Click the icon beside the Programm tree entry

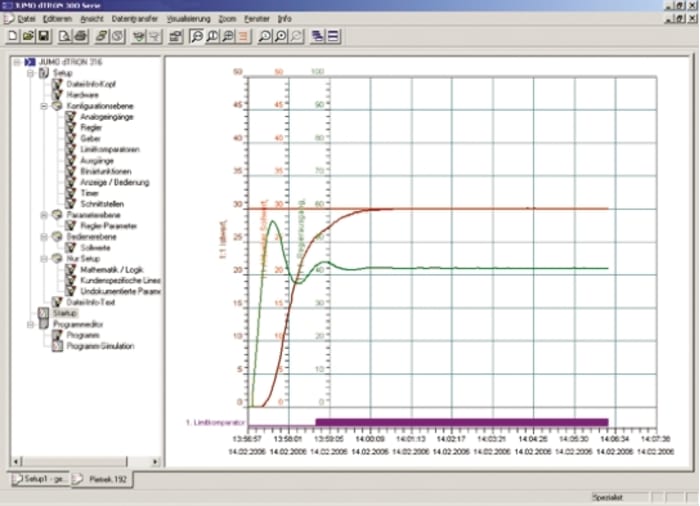(57, 335)
